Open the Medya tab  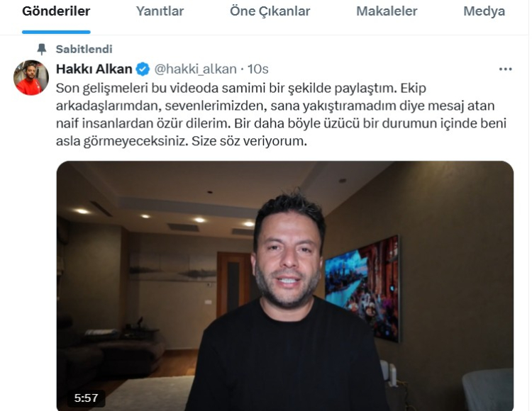click(x=484, y=11)
